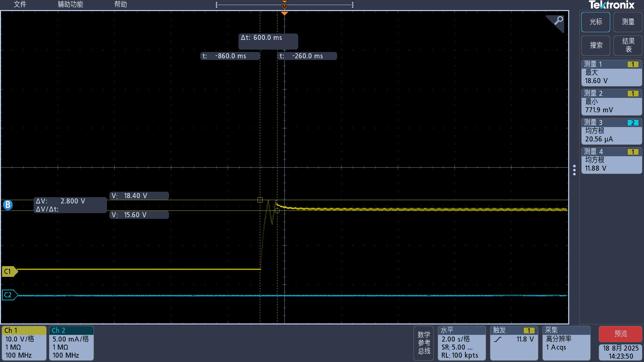Open the three-dot panel drag handle
The width and height of the screenshot is (644, 362).
coord(574,170)
